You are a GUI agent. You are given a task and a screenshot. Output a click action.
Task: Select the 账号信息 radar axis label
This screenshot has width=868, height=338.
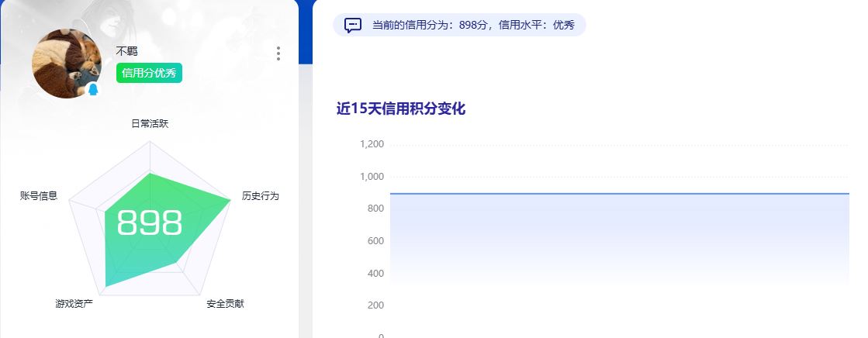click(39, 196)
